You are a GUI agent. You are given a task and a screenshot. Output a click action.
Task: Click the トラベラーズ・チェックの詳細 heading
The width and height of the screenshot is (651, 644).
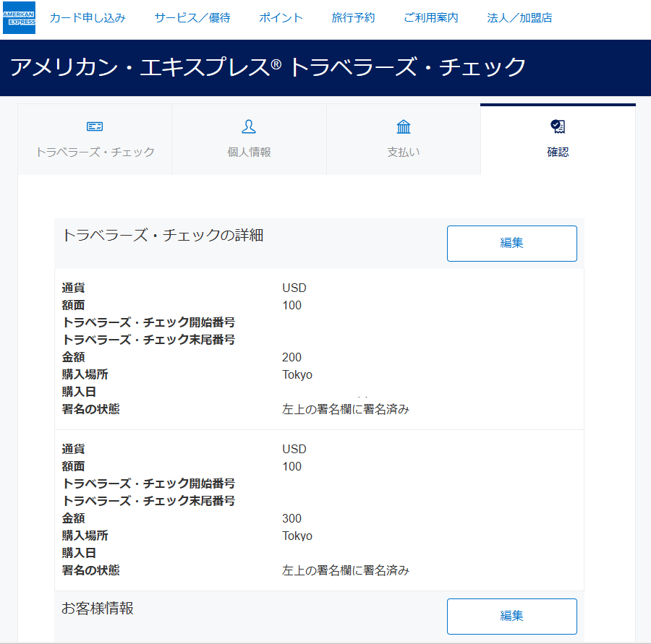163,236
